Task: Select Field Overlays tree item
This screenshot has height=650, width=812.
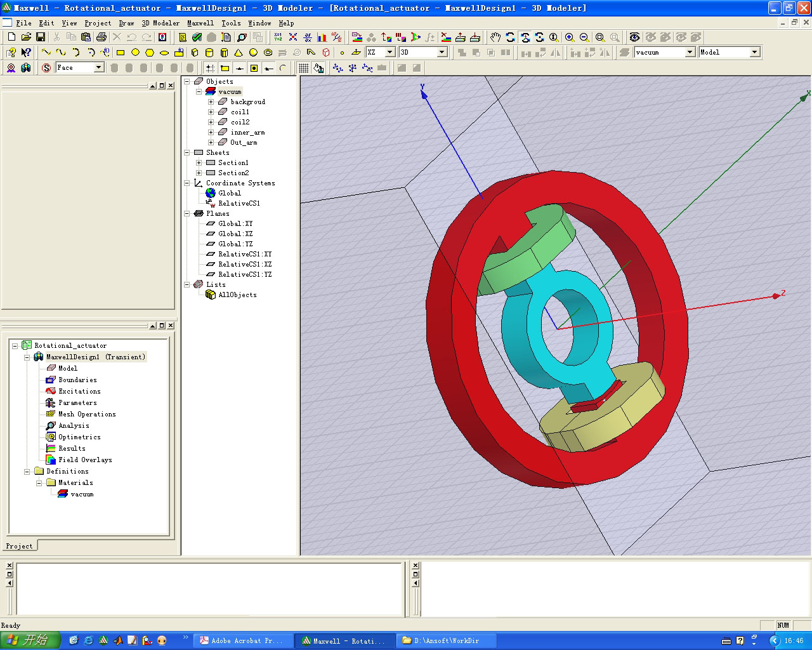Action: [x=85, y=460]
